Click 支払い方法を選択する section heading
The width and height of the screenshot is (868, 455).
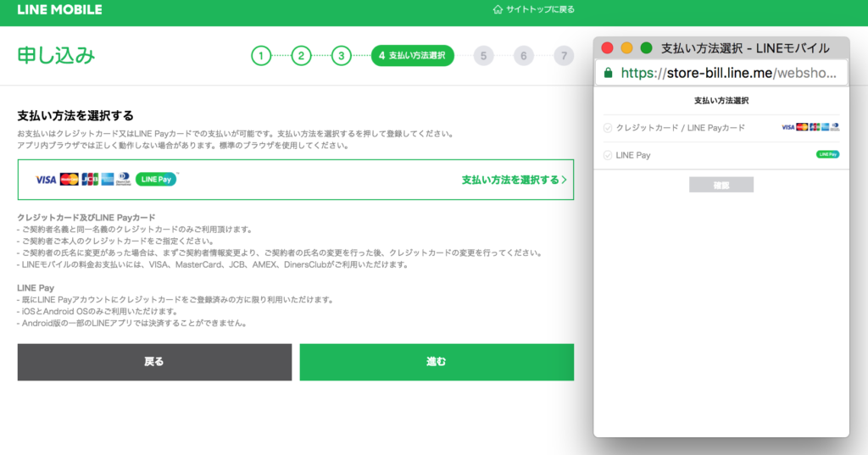tap(75, 116)
